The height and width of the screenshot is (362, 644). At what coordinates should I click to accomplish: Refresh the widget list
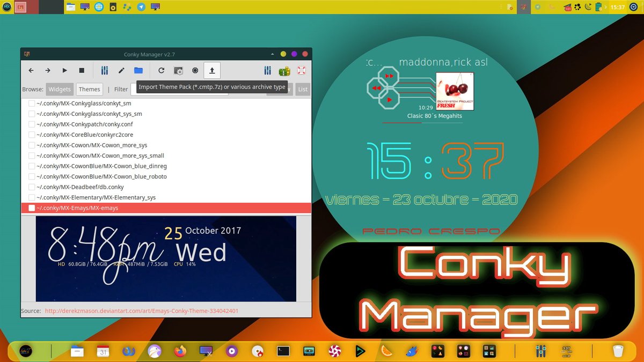pos(161,70)
